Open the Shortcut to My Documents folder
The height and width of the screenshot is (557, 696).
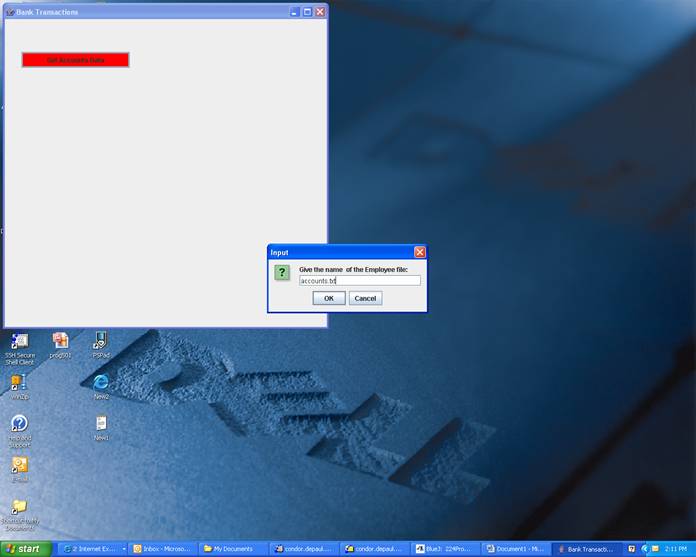[18, 506]
